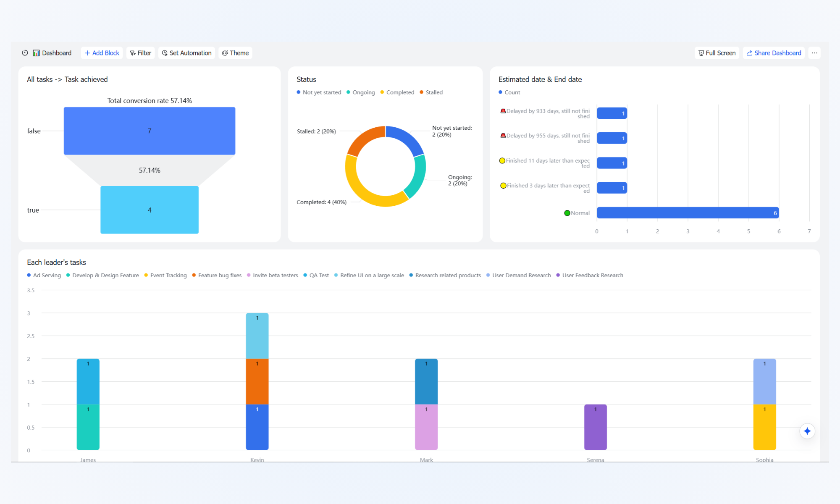Click the Normal bar with value 6
This screenshot has height=504, width=840.
[x=688, y=213]
